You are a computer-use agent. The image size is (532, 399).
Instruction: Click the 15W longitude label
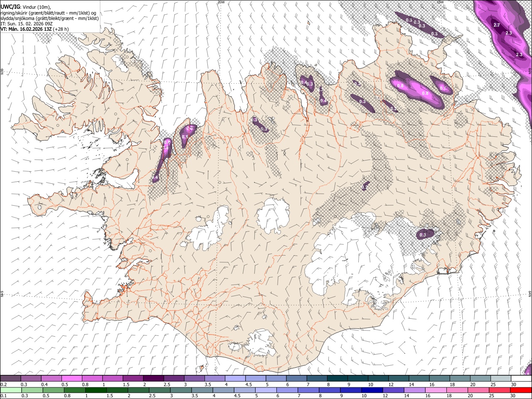pyautogui.click(x=441, y=2)
